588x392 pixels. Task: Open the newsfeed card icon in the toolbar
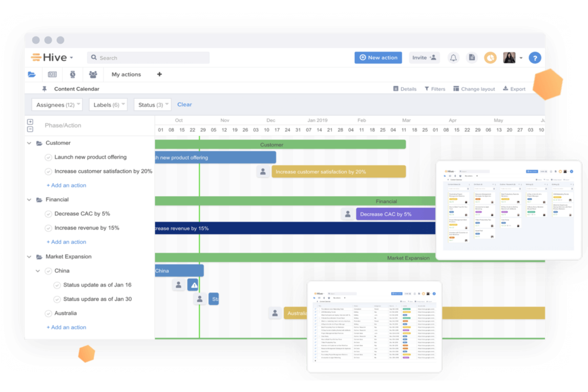coord(52,74)
